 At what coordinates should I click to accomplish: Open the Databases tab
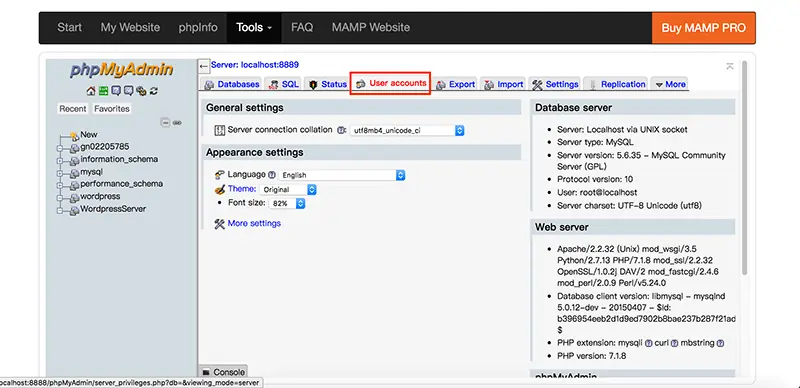tap(231, 84)
